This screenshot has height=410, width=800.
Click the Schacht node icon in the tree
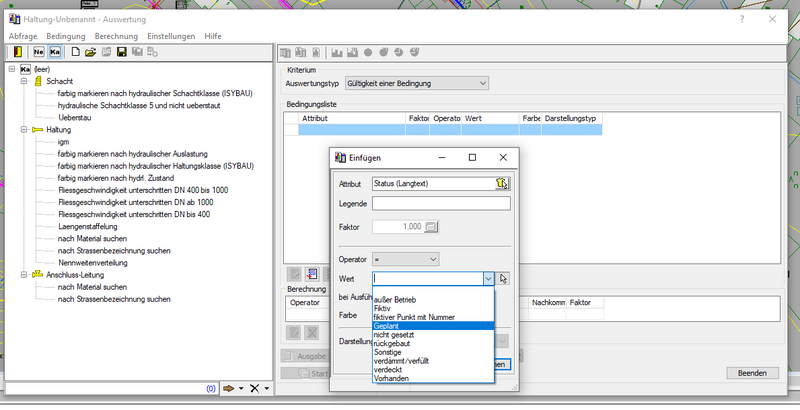tap(38, 81)
